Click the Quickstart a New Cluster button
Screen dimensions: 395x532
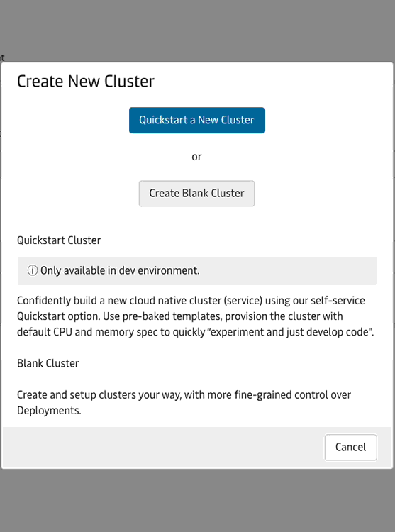(196, 120)
